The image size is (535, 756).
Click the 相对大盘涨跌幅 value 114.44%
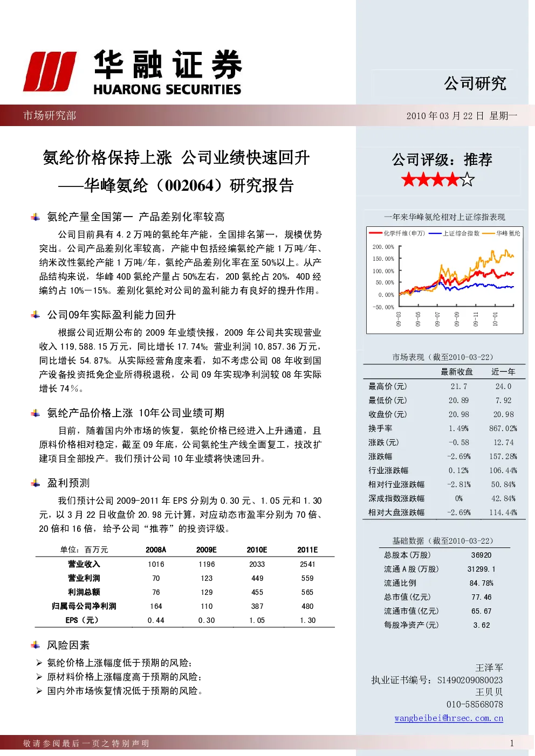click(x=503, y=512)
